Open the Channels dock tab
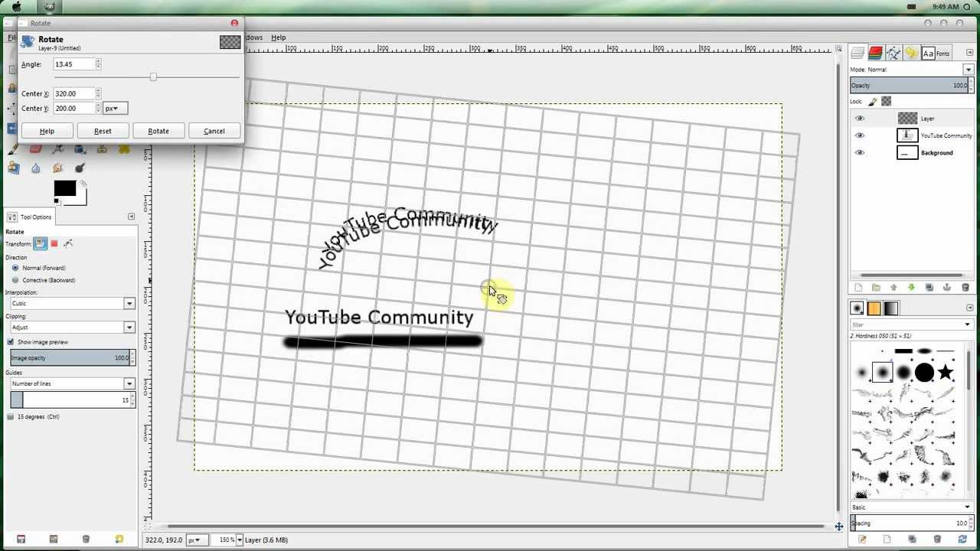The height and width of the screenshot is (551, 980). tap(875, 53)
